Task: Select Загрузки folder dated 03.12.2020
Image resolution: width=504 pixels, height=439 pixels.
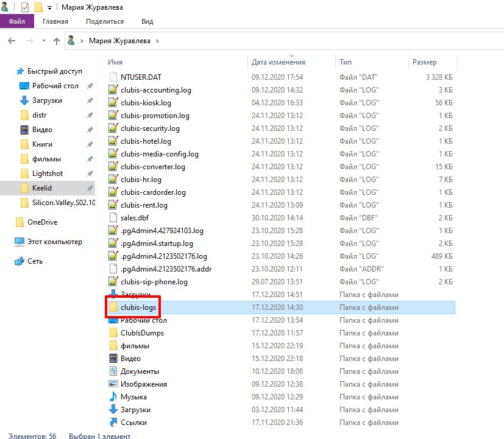Action: [135, 410]
